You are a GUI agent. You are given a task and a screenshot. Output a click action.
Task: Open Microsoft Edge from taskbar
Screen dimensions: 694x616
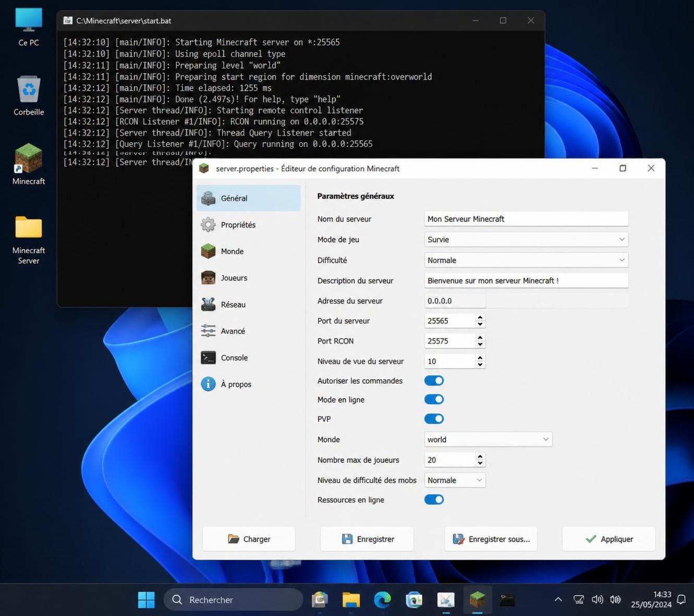click(382, 600)
